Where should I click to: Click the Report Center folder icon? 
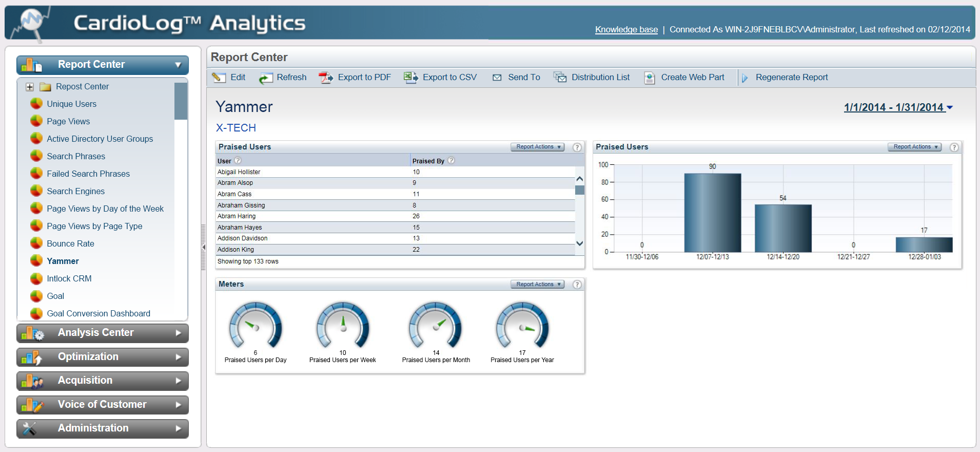click(46, 87)
